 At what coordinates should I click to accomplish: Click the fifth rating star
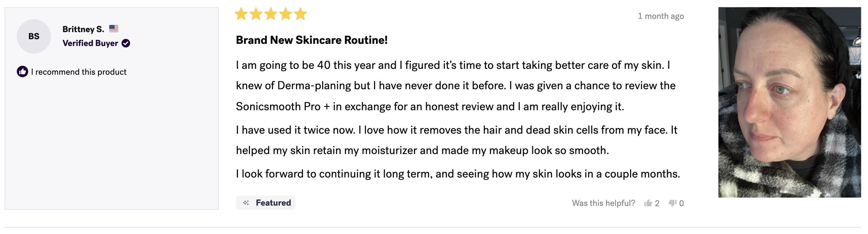(300, 14)
